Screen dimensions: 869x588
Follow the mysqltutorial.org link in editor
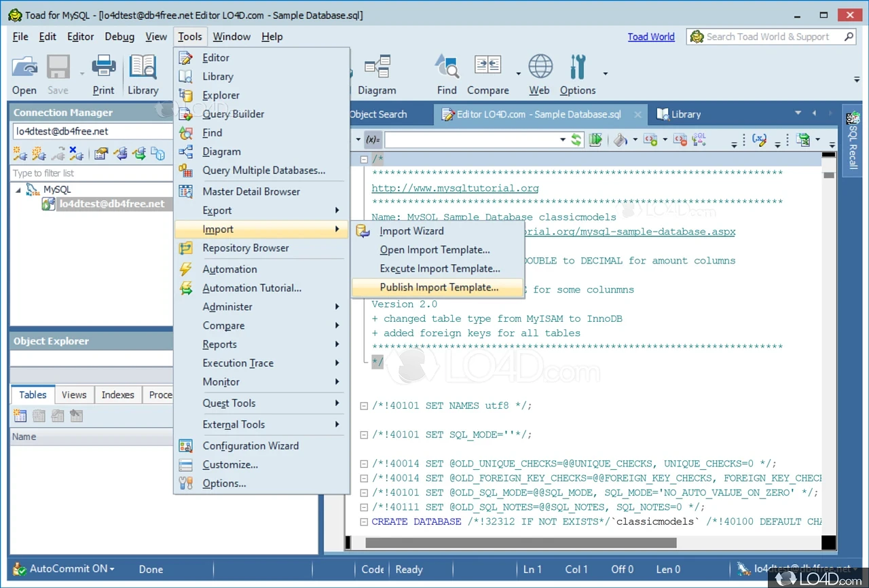[x=455, y=188]
